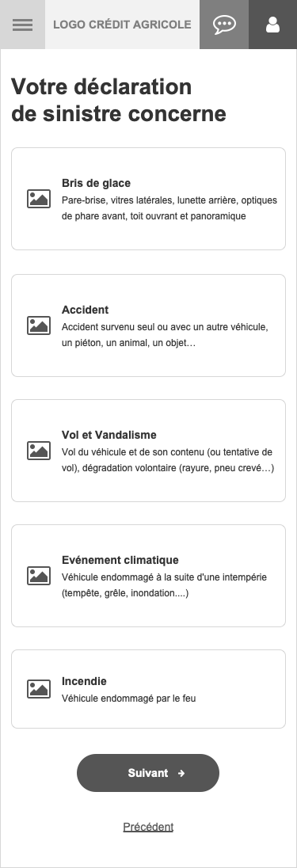Click the Incendie image placeholder icon

(39, 689)
